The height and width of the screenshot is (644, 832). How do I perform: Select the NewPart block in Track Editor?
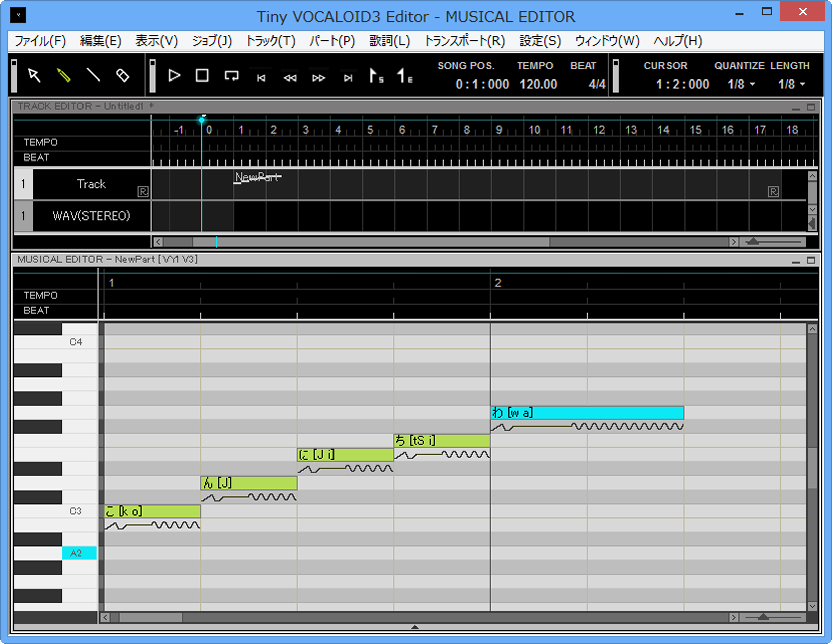click(258, 177)
